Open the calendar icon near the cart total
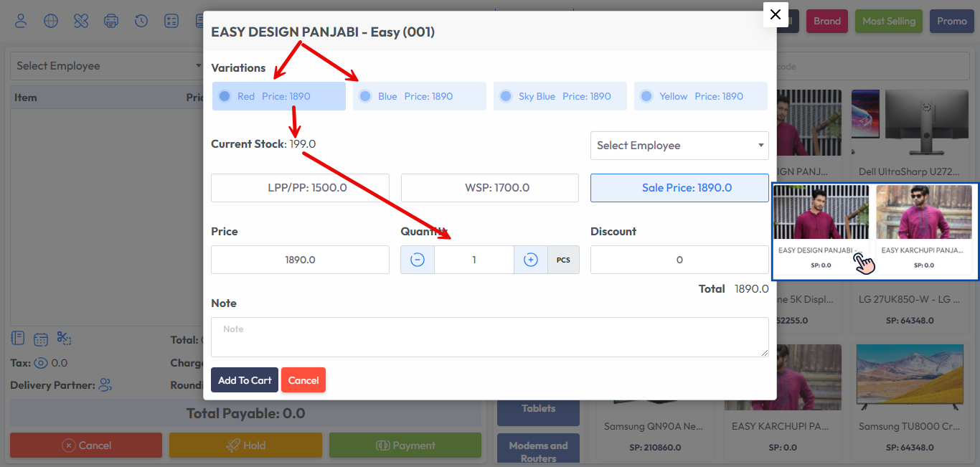The width and height of the screenshot is (980, 467). pyautogui.click(x=41, y=338)
